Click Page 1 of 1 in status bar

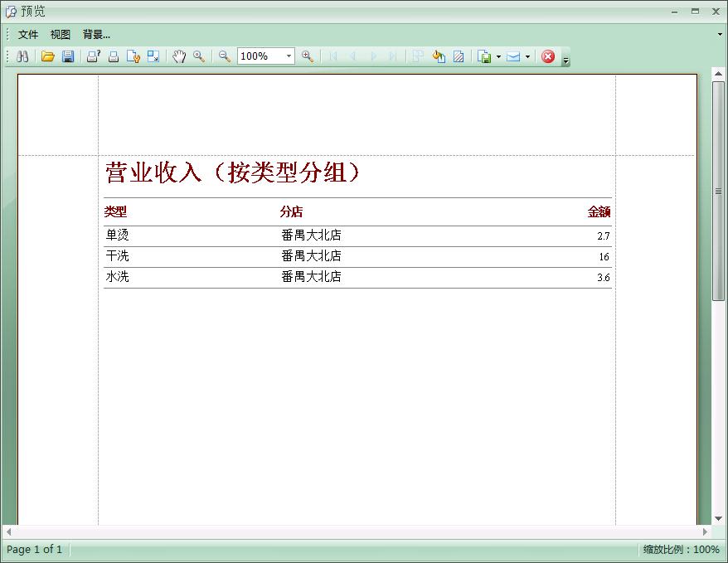point(34,550)
